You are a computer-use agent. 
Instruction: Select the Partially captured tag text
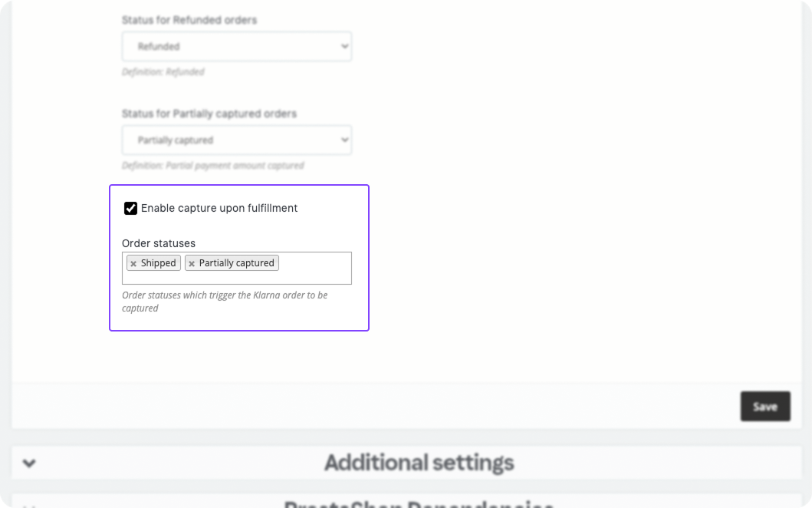(237, 262)
